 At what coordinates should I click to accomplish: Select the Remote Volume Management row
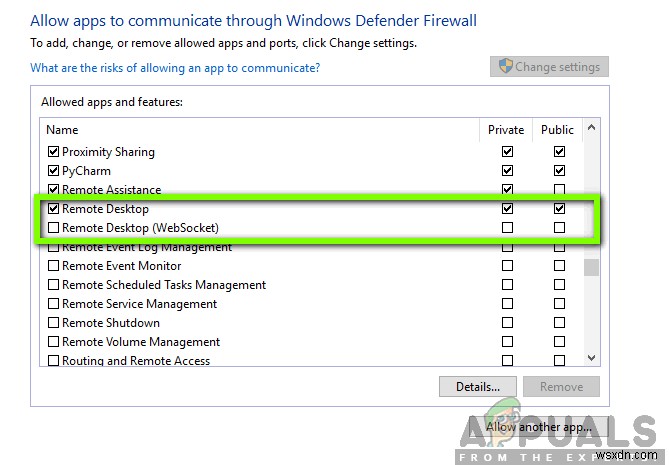(x=140, y=342)
